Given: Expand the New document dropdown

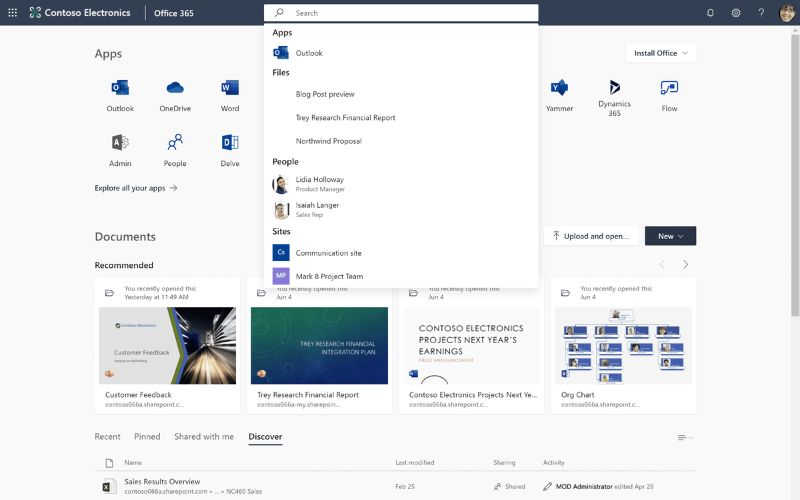Looking at the screenshot, I should coord(670,236).
